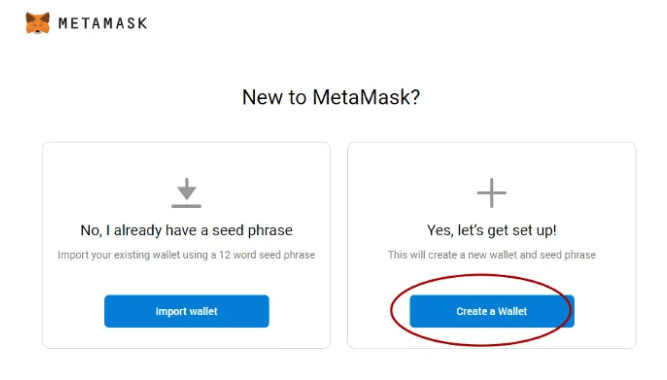Image resolution: width=667 pixels, height=380 pixels.
Task: Click blank header area right of METAMASK wordmark
Action: (x=383, y=23)
